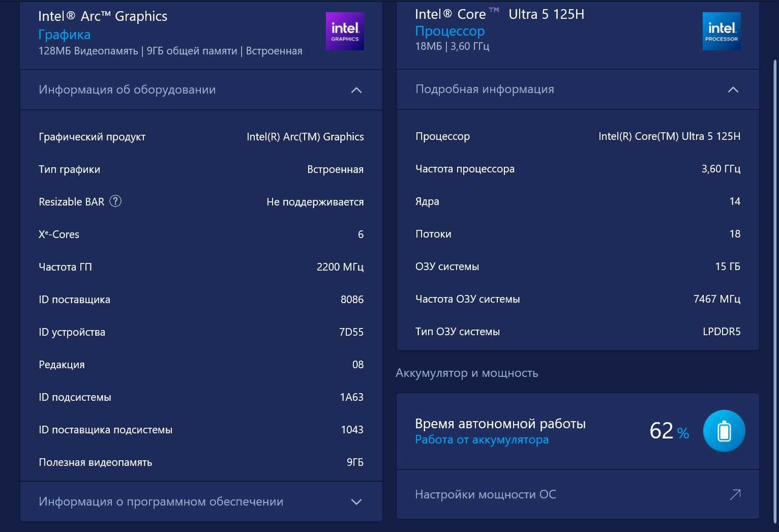Click the Intel Graphics logo badge
The width and height of the screenshot is (779, 532).
(345, 31)
